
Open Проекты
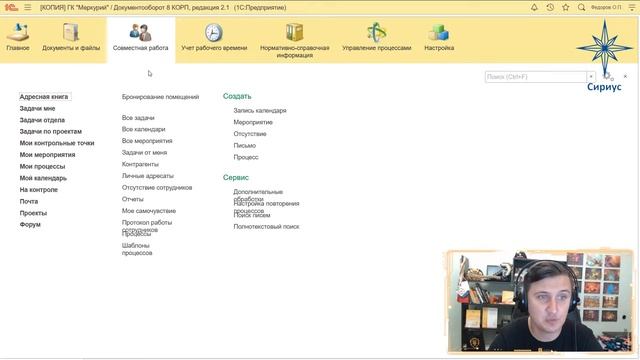click(33, 213)
